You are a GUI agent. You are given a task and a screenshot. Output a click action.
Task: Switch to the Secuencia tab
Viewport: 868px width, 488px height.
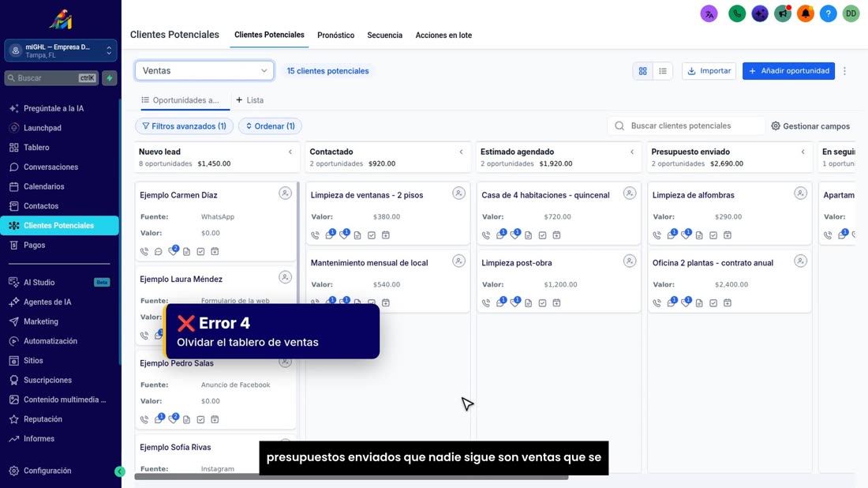point(385,36)
